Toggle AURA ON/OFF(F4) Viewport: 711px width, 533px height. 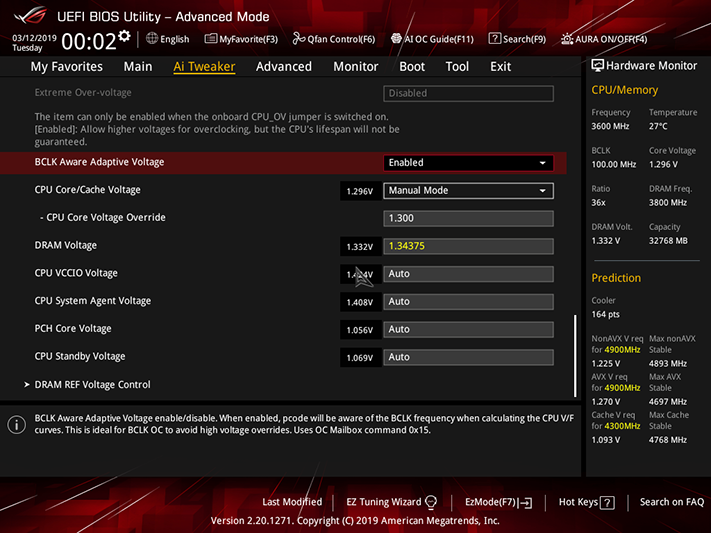tap(604, 39)
